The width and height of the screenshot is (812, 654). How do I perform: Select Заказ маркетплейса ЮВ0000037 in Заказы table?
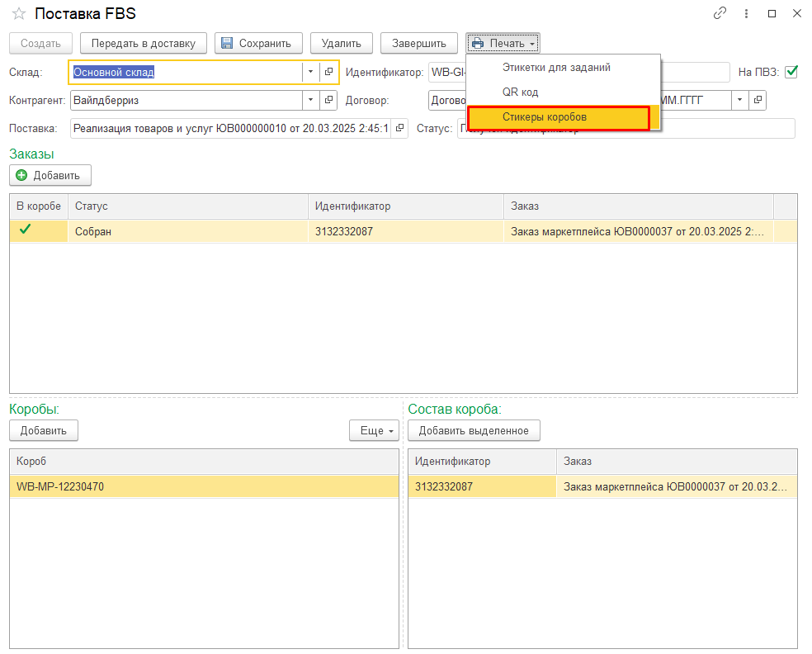click(639, 232)
